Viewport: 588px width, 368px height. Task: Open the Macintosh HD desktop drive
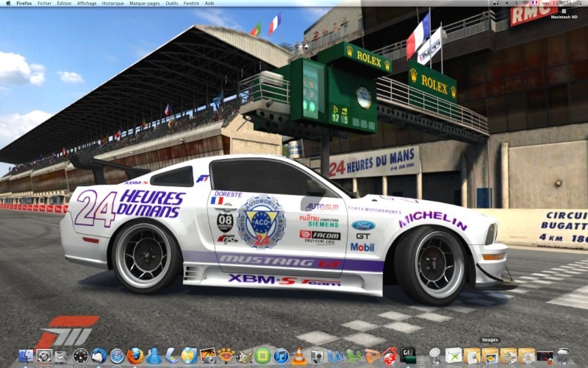564,14
